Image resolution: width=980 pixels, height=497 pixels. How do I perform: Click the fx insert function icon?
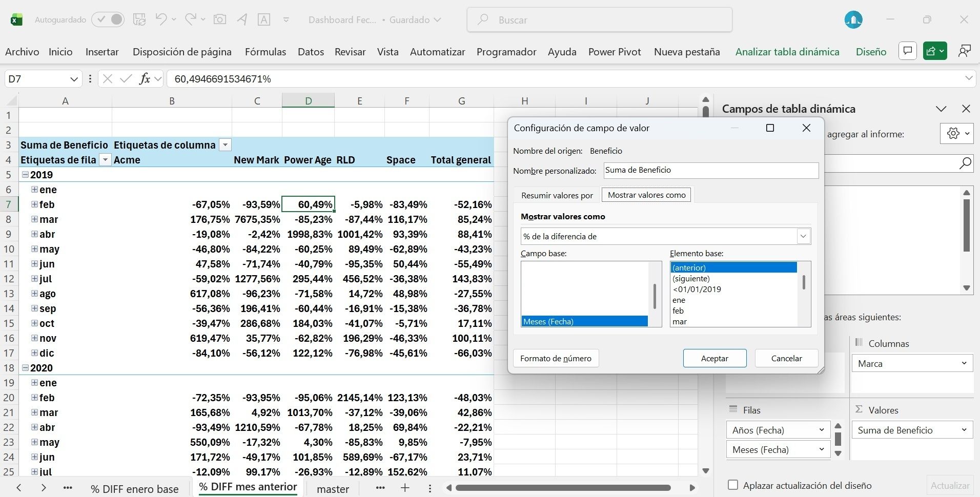tap(145, 79)
